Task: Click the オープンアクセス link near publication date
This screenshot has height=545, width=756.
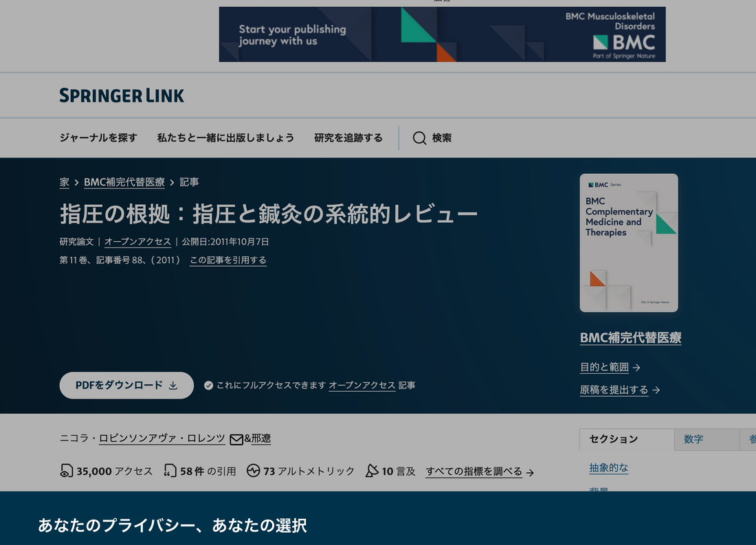Action: point(137,242)
